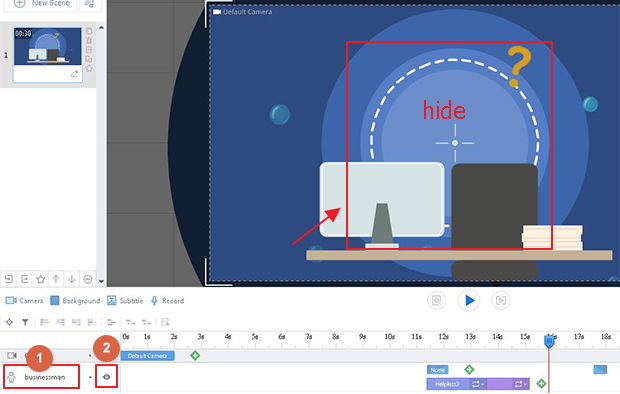The width and height of the screenshot is (620, 394).
Task: Open the Camera tool
Action: tap(25, 301)
